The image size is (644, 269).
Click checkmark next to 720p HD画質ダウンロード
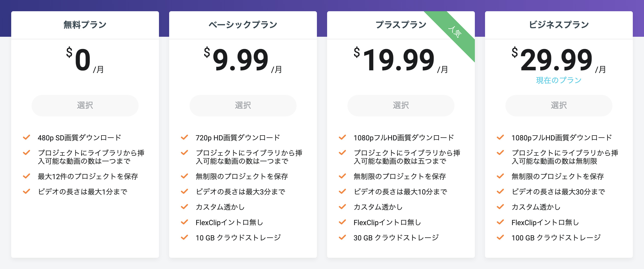(x=184, y=138)
